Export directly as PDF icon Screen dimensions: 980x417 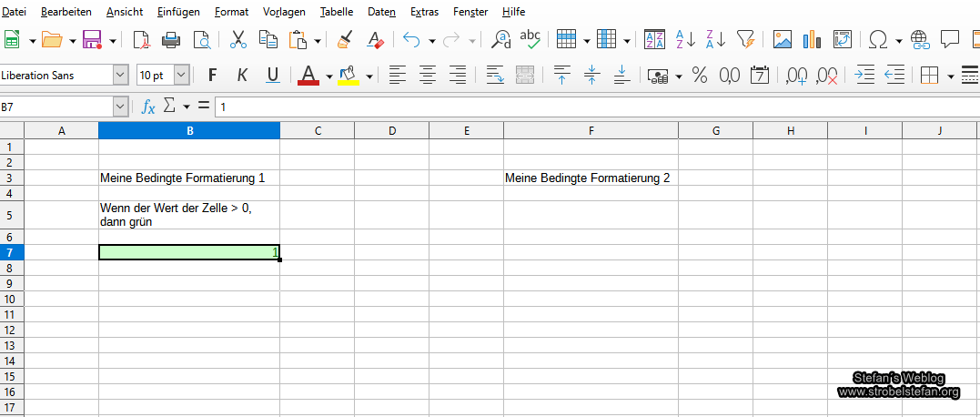click(x=143, y=40)
